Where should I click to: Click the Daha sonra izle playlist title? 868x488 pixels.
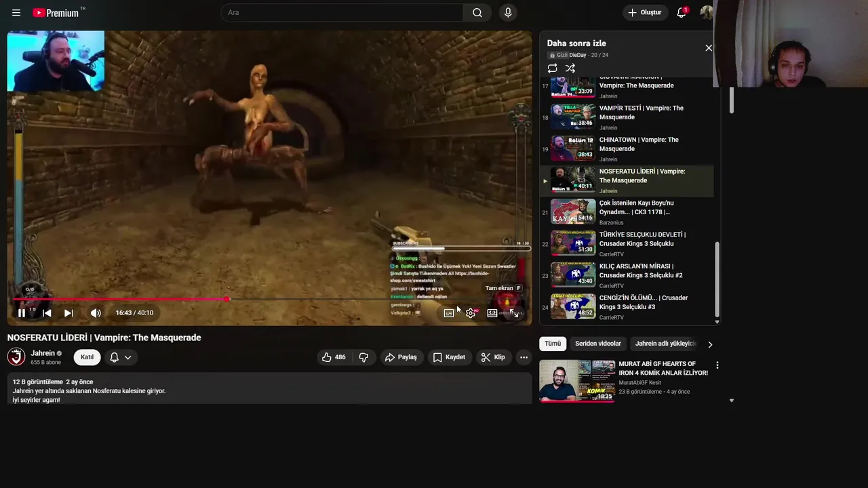click(576, 43)
